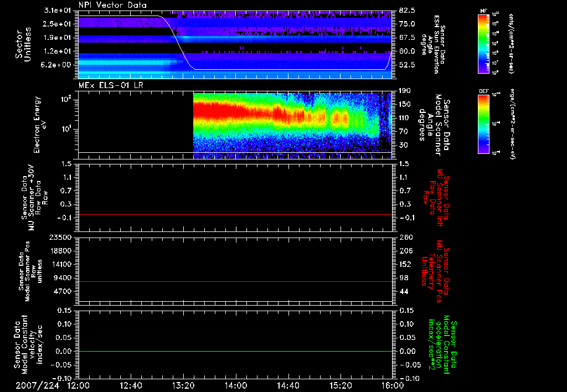Click the "23500" scanner position tick

coord(61,237)
